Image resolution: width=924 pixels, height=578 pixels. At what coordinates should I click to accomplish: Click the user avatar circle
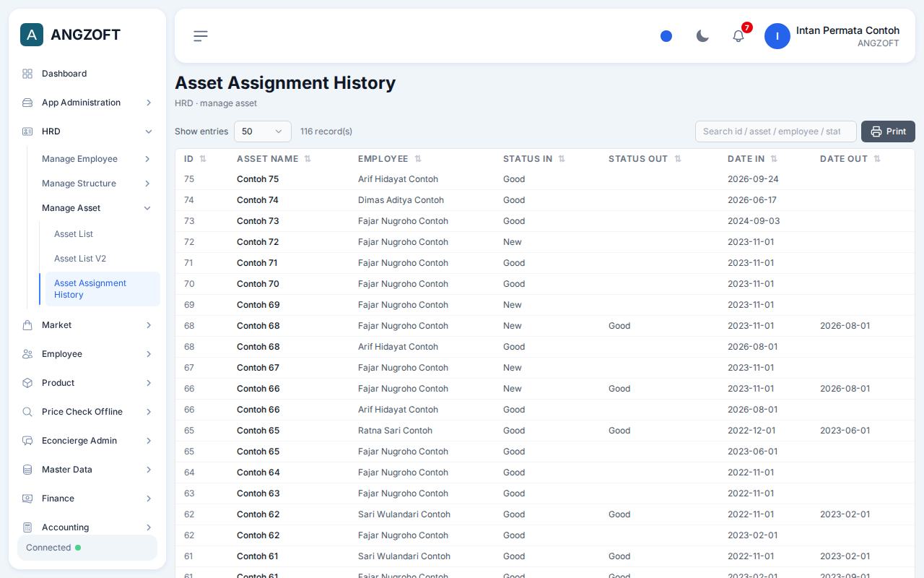click(x=777, y=36)
